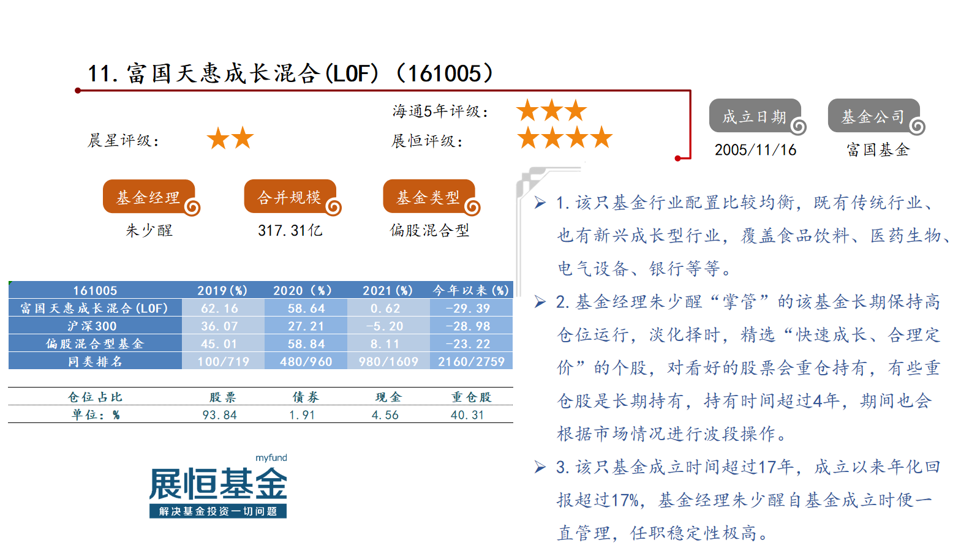Viewport: 980px width, 551px height.
Task: Click the 展恒评级 label
Action: pos(427,141)
